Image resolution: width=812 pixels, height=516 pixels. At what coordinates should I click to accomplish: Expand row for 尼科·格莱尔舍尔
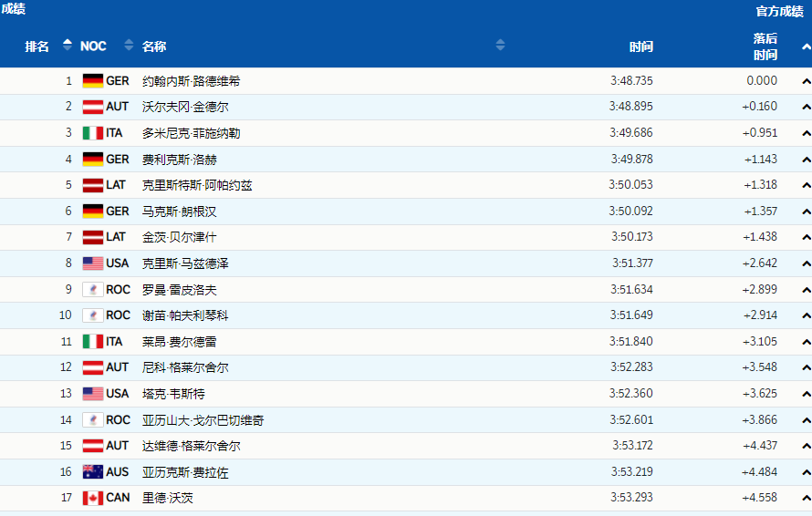coord(806,368)
